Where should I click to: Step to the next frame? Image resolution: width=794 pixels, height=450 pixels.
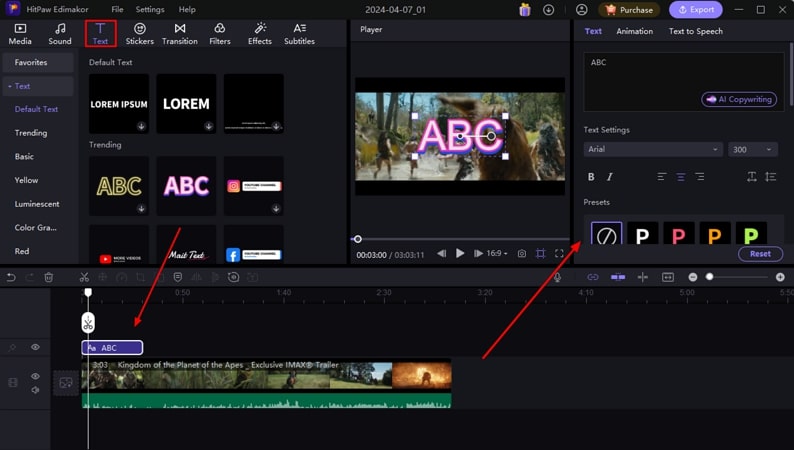point(478,253)
